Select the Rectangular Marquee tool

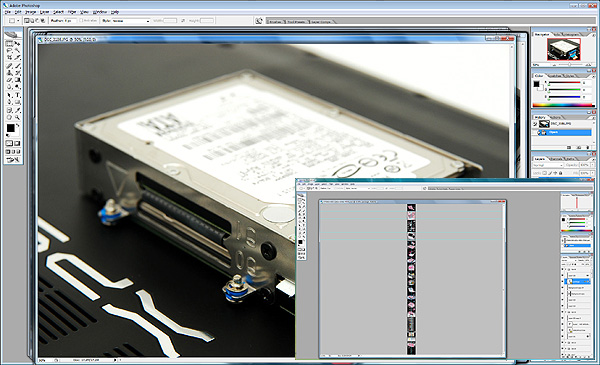click(x=9, y=44)
